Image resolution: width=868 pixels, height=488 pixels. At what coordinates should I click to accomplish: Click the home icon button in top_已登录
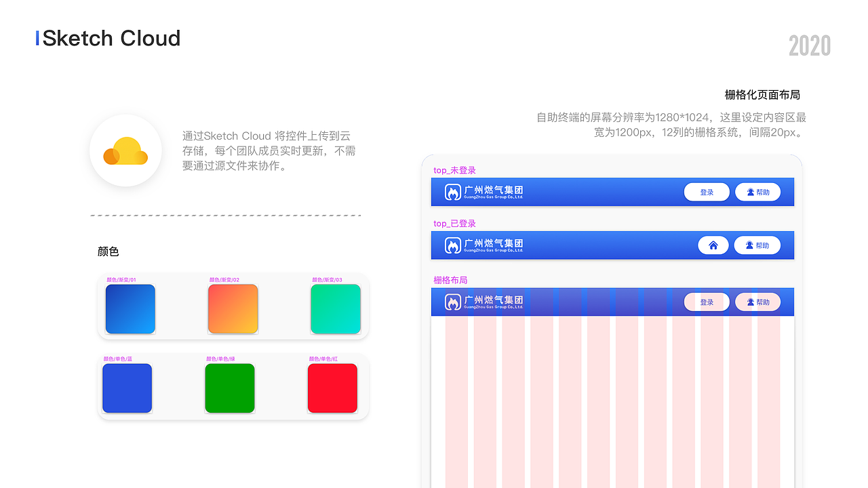coord(713,245)
